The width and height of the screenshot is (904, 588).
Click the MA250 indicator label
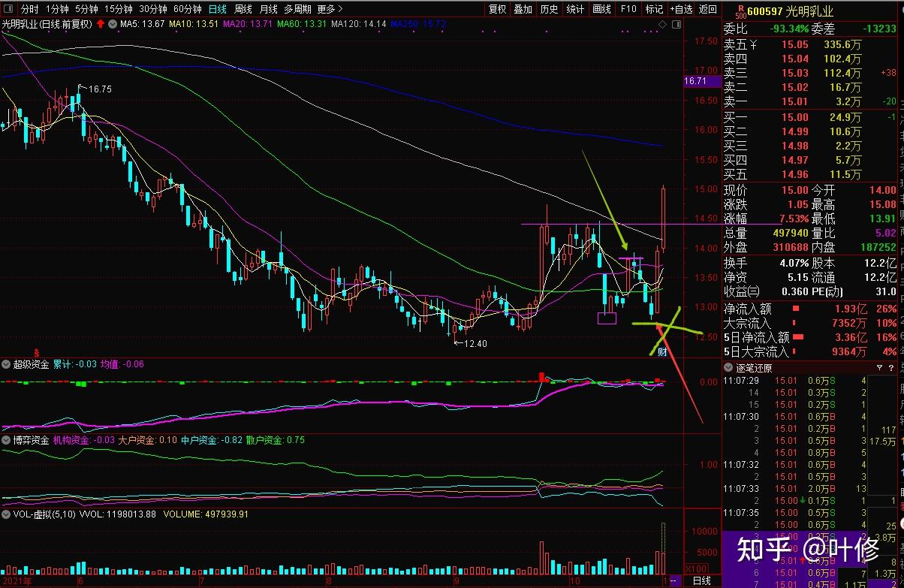(x=418, y=24)
